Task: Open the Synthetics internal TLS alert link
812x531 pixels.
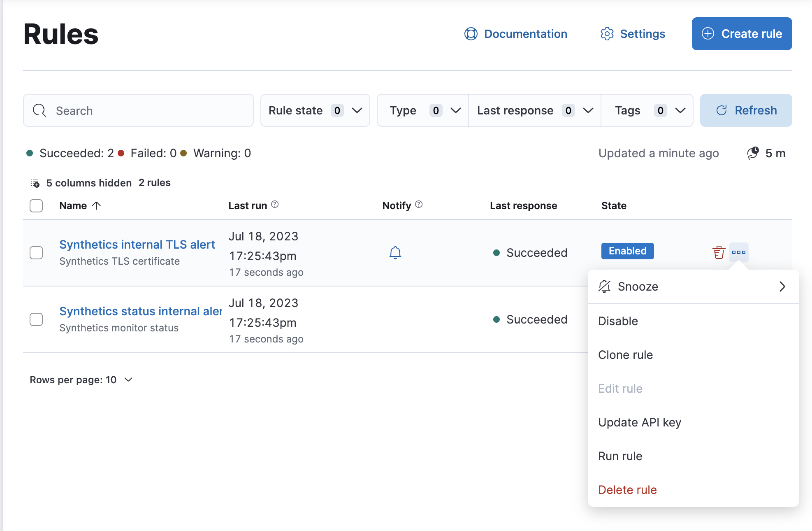Action: point(137,245)
